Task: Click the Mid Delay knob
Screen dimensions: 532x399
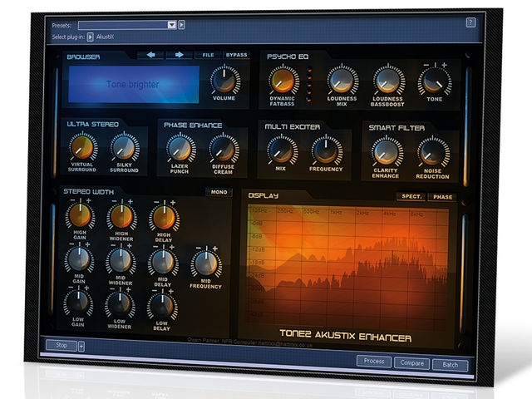Action: coord(163,262)
